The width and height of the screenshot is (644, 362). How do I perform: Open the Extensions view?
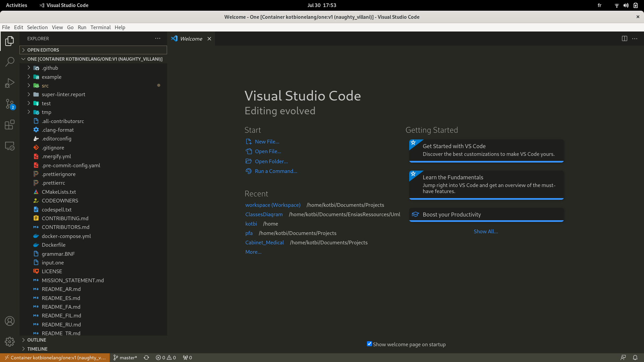pos(10,125)
